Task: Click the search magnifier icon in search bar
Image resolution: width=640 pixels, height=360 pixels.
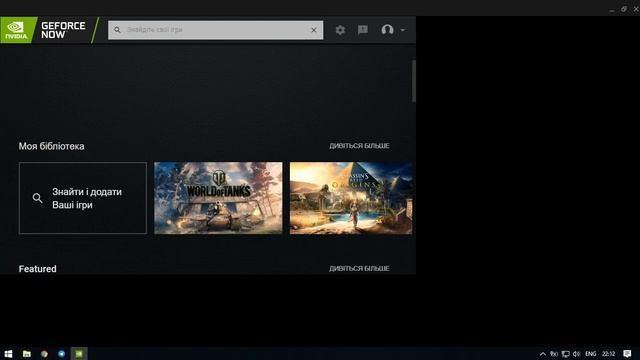Action: tap(117, 30)
